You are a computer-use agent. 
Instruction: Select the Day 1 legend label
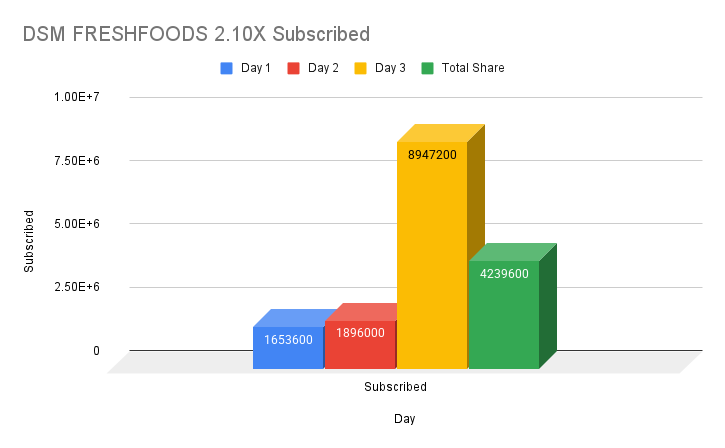(x=254, y=68)
